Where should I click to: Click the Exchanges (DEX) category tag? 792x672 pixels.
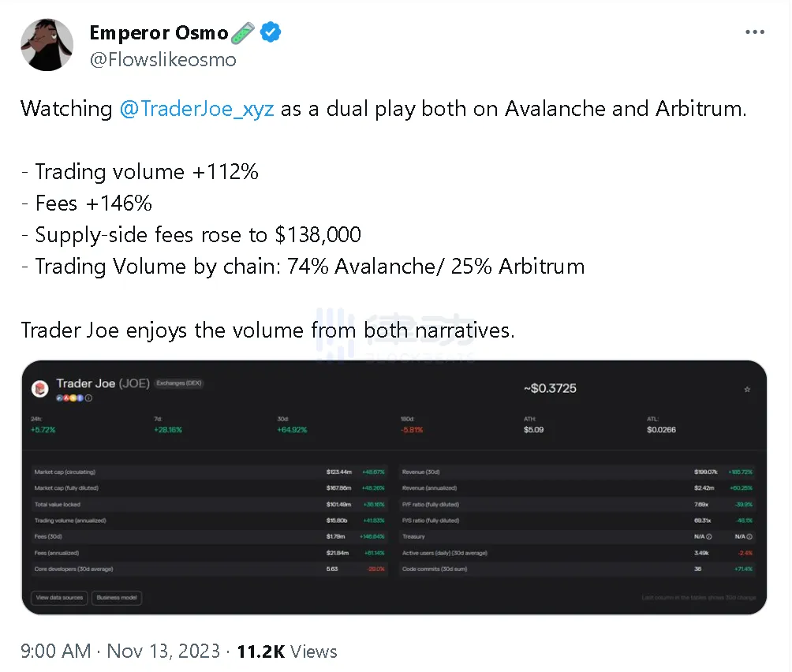click(179, 383)
